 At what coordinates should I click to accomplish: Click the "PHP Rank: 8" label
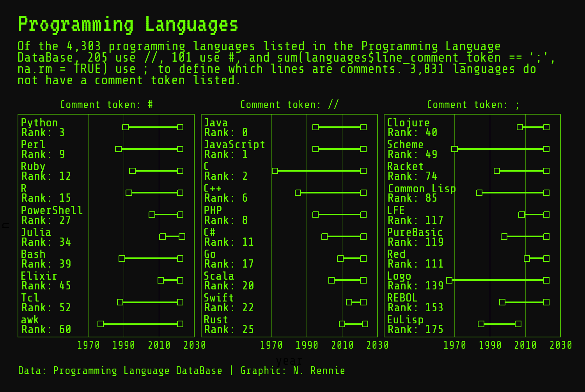tap(226, 215)
